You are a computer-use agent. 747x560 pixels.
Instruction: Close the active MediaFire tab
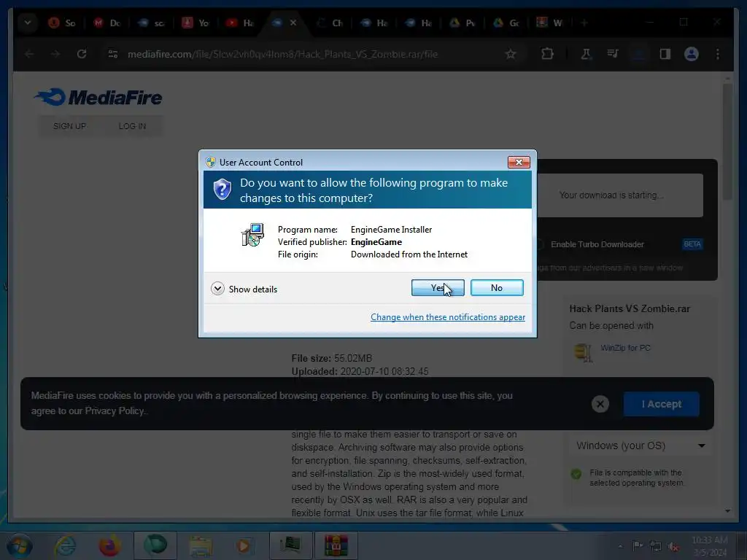pyautogui.click(x=293, y=23)
